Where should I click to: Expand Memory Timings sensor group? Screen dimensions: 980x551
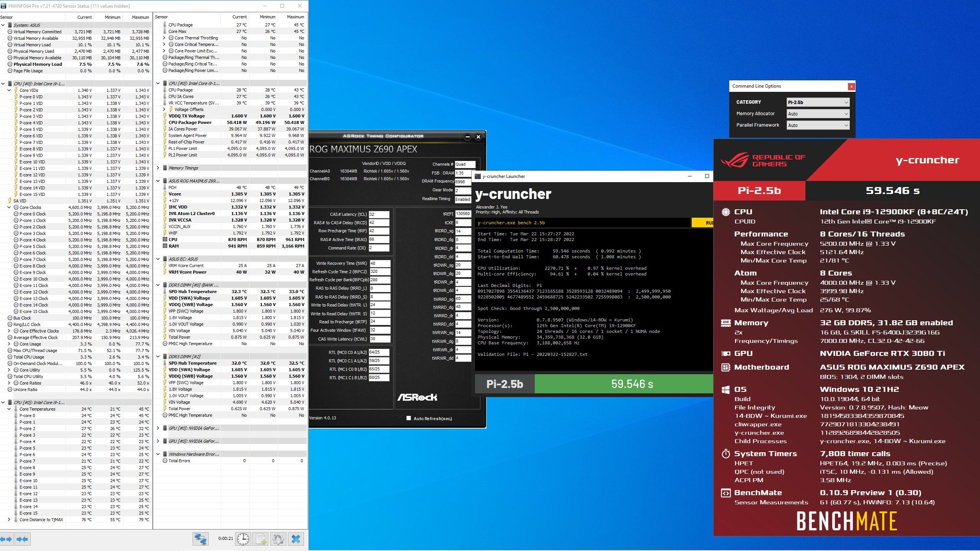158,168
